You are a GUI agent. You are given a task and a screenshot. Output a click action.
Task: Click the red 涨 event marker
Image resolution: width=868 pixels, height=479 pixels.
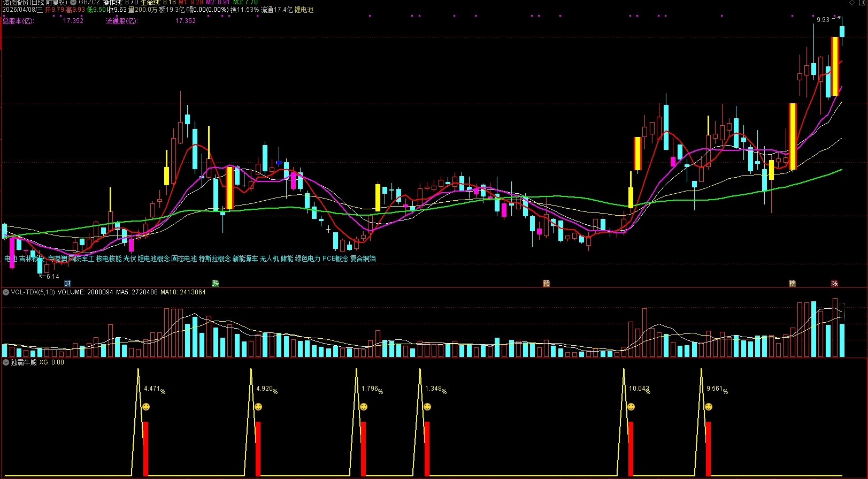point(834,283)
